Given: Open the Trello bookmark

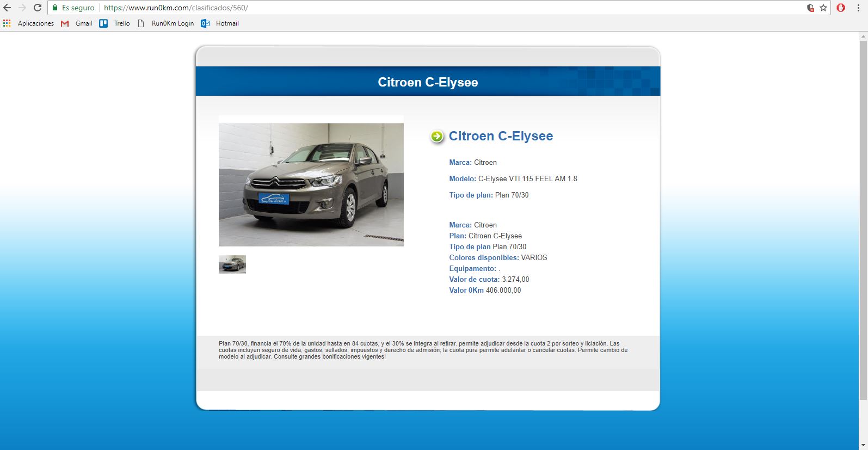Looking at the screenshot, I should click(x=115, y=23).
